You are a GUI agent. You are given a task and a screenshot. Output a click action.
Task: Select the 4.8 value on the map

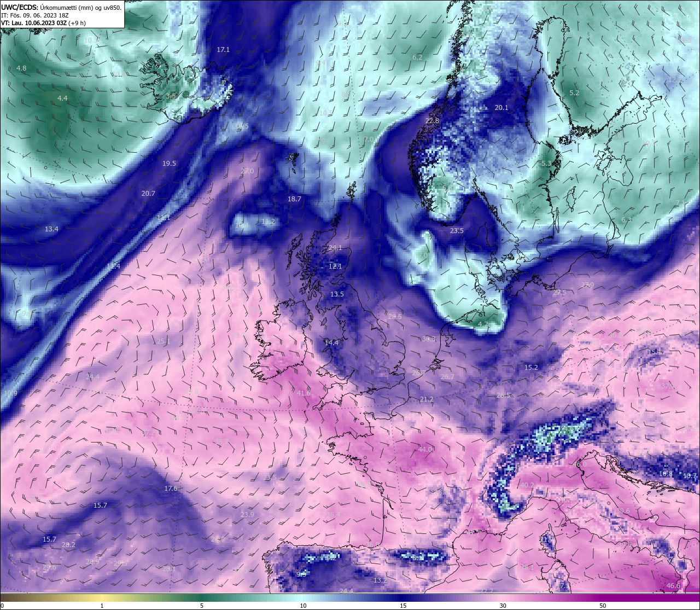(21, 68)
